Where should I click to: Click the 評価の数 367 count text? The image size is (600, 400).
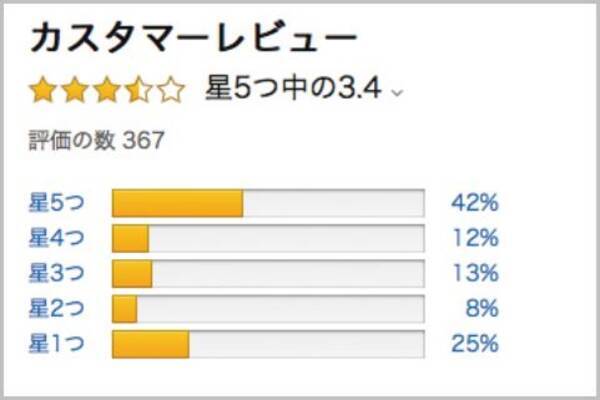click(x=96, y=141)
